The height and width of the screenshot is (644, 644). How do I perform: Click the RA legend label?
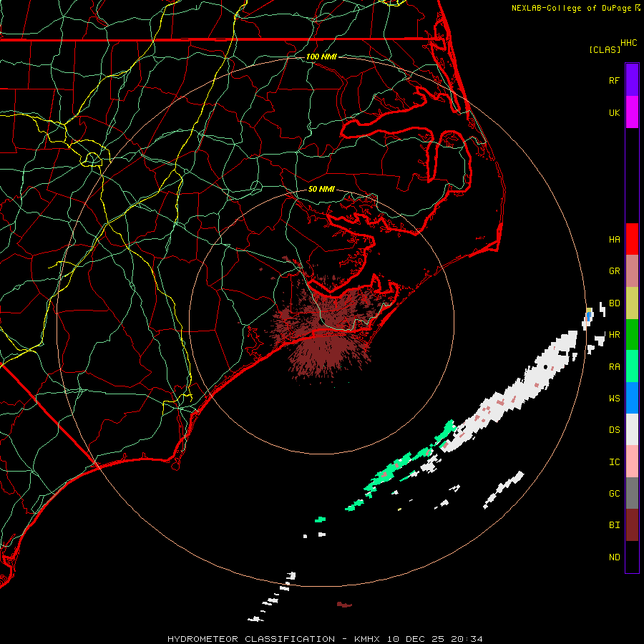pos(614,366)
